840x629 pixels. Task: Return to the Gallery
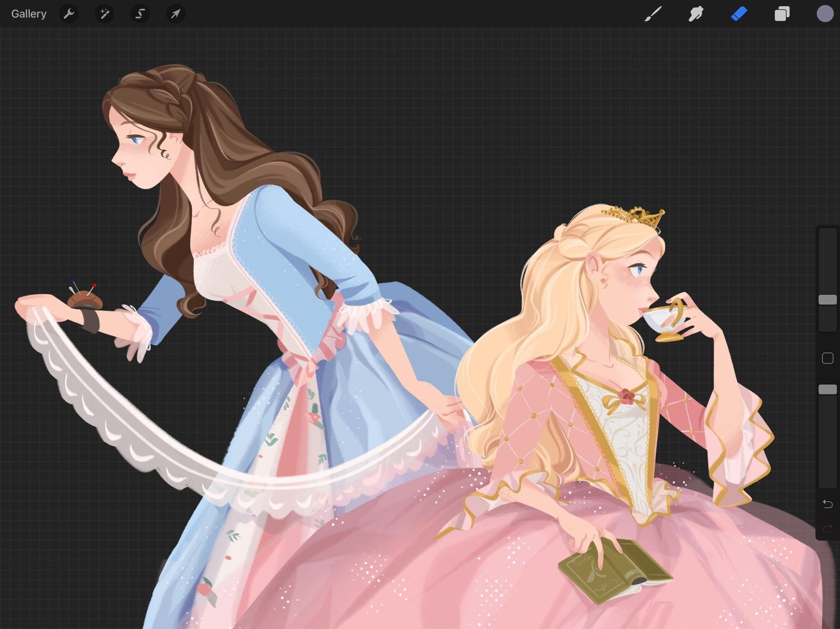tap(29, 14)
